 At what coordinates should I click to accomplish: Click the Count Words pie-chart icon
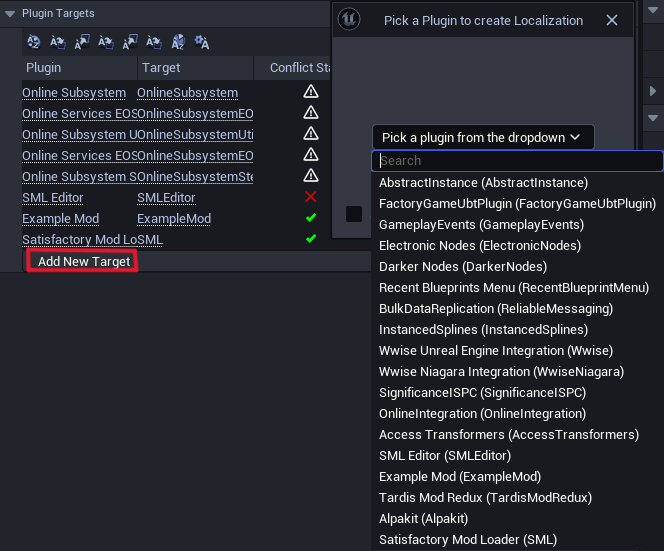point(178,42)
